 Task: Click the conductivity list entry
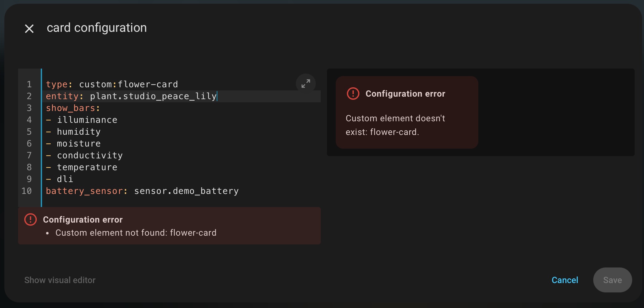tap(90, 156)
